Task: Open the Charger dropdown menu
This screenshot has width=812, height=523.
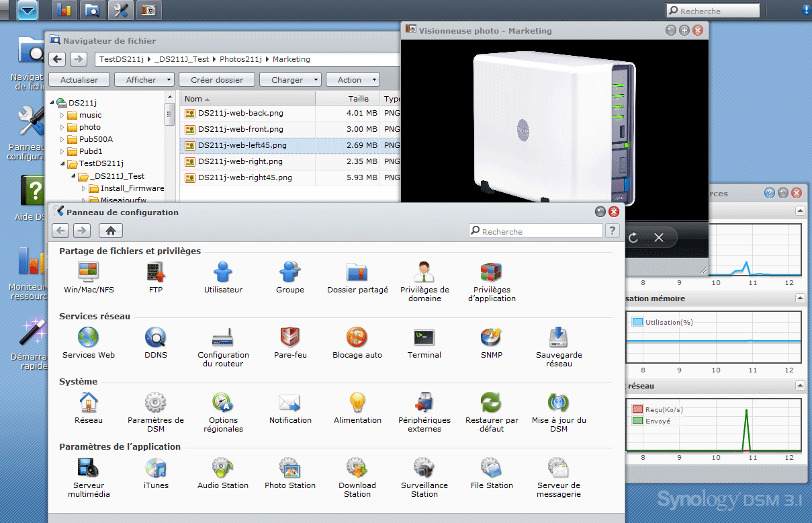Action: (x=290, y=79)
